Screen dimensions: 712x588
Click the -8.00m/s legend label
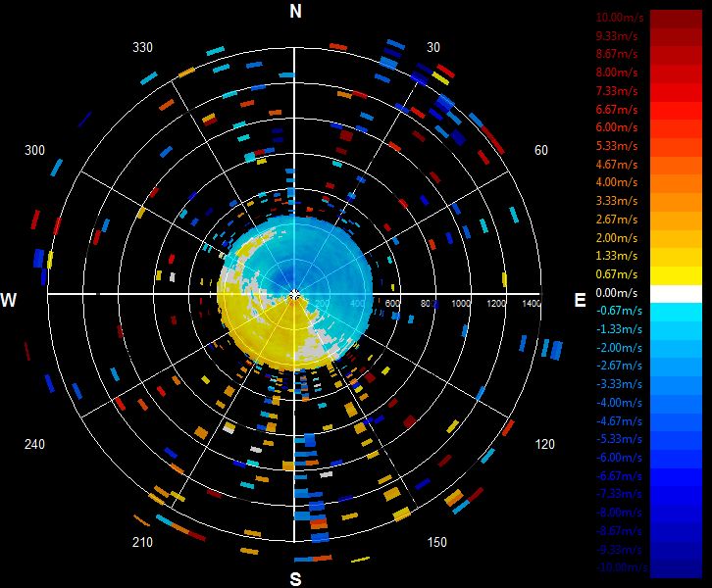click(x=619, y=513)
